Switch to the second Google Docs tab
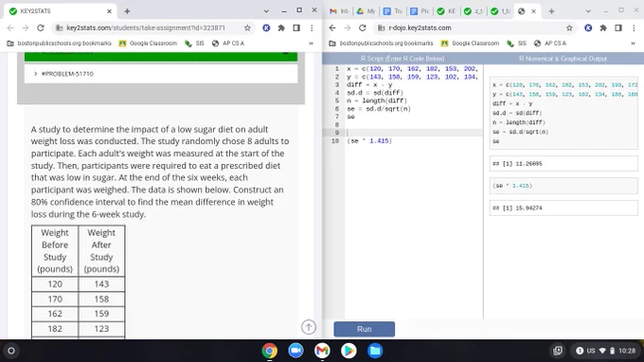This screenshot has height=362, width=644. (x=420, y=11)
